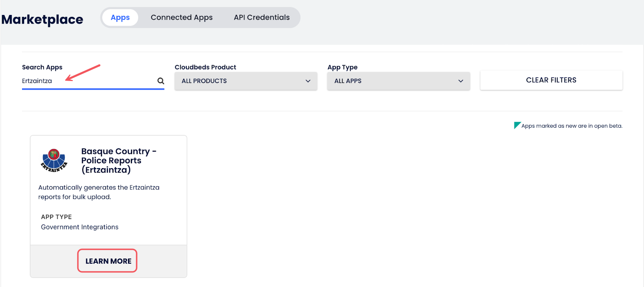The image size is (644, 287).
Task: Click the ALL APPS chevron arrow
Action: coord(460,81)
